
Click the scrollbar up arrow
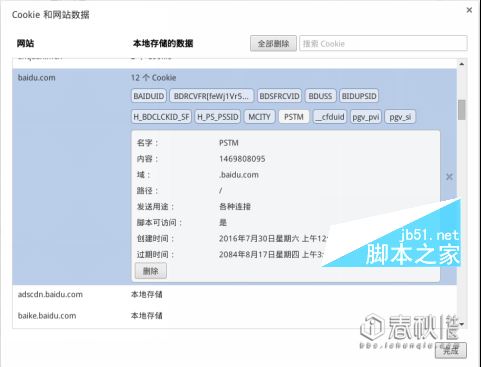click(x=462, y=64)
